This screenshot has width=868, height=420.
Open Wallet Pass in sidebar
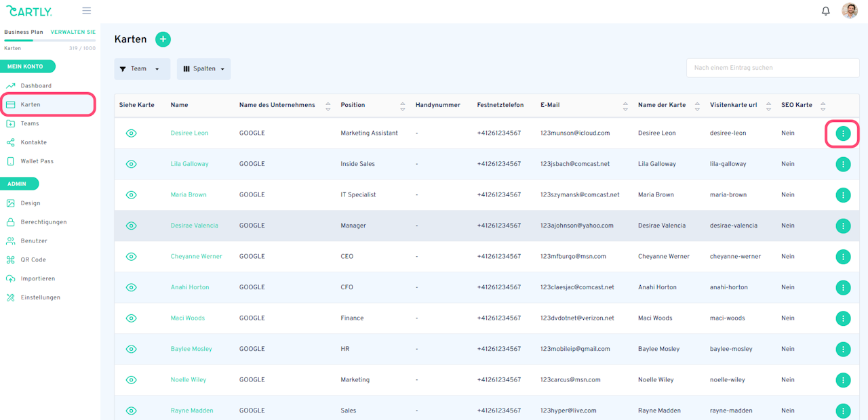[37, 162]
